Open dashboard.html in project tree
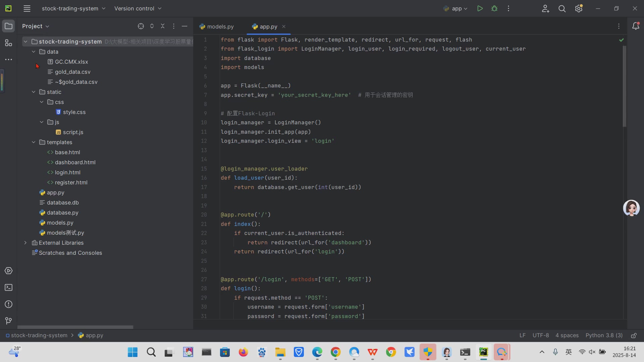Viewport: 644px width, 362px height. tap(75, 162)
